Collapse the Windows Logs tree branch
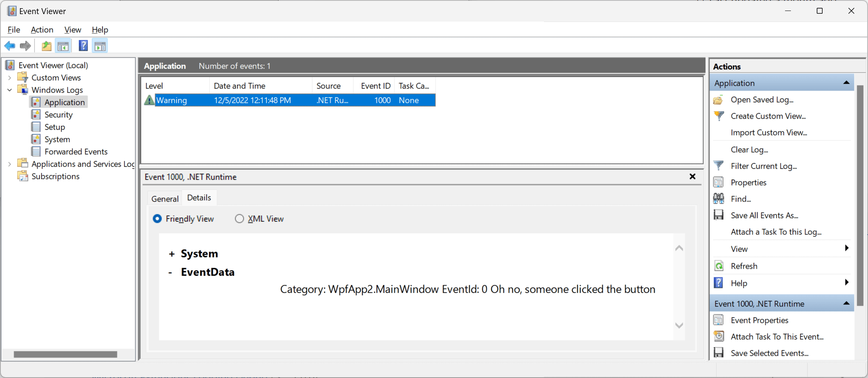 click(x=9, y=90)
